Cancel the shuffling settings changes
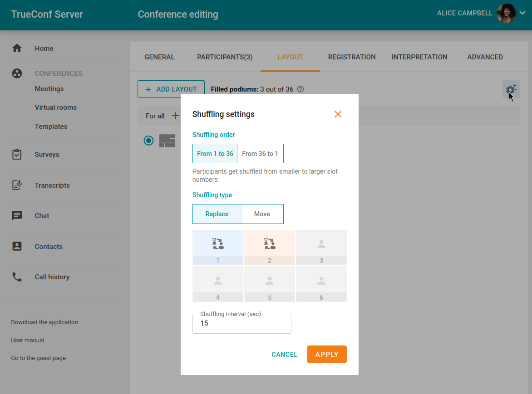 (x=284, y=355)
